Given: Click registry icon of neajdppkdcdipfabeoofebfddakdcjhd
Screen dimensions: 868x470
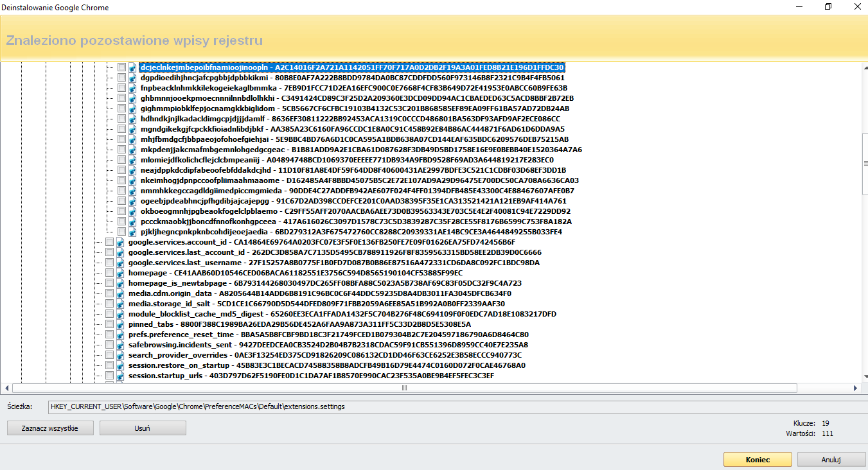Looking at the screenshot, I should click(x=132, y=170).
